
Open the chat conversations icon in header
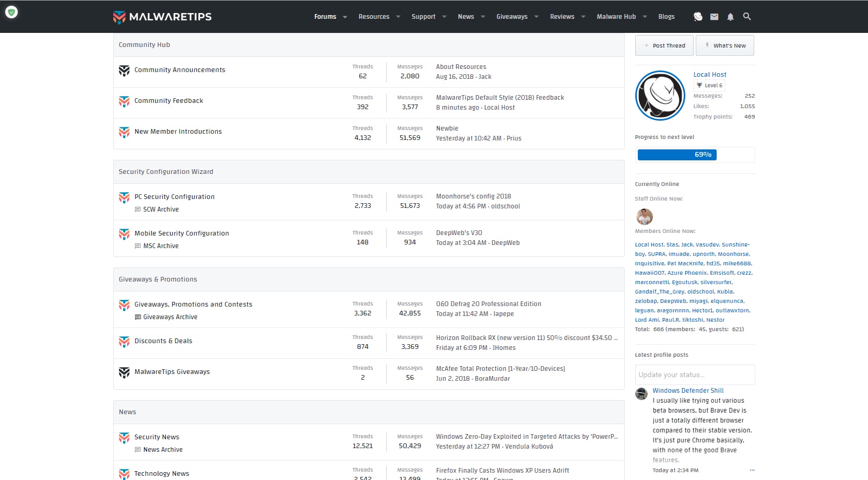tap(698, 17)
